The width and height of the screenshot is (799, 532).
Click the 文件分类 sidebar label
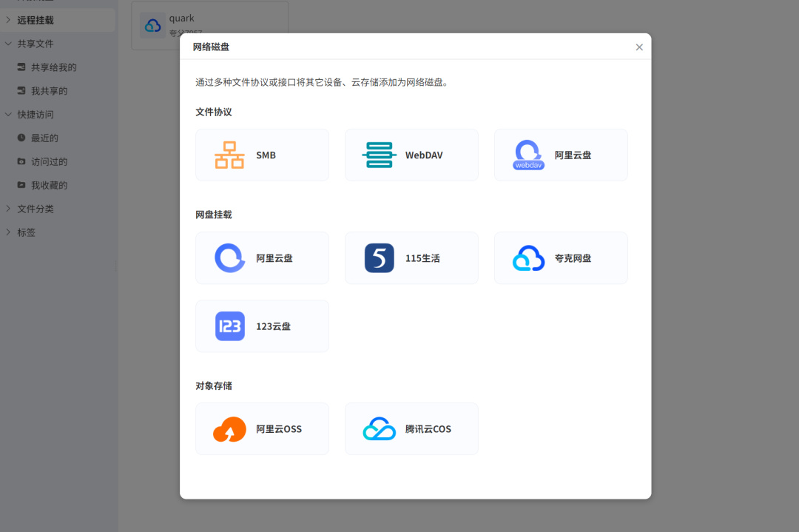[x=36, y=209]
